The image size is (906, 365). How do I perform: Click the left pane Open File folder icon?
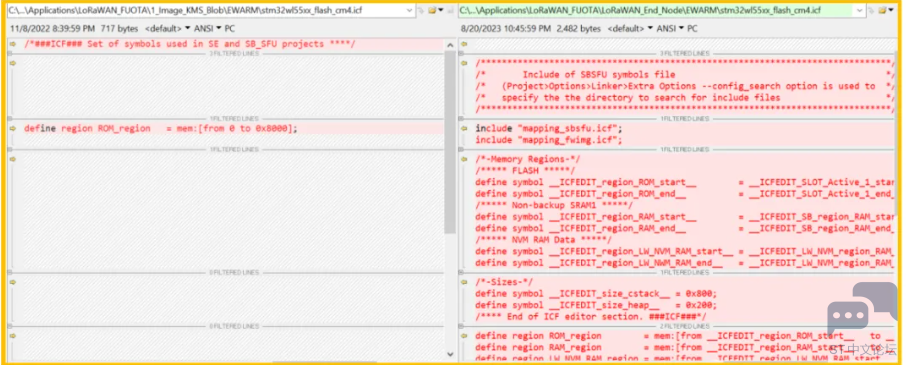(432, 10)
